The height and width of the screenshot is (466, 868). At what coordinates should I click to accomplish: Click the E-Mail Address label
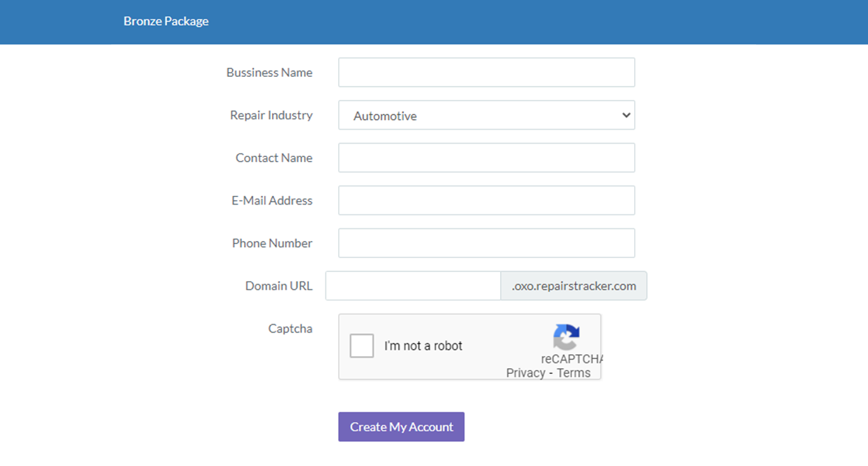(272, 200)
